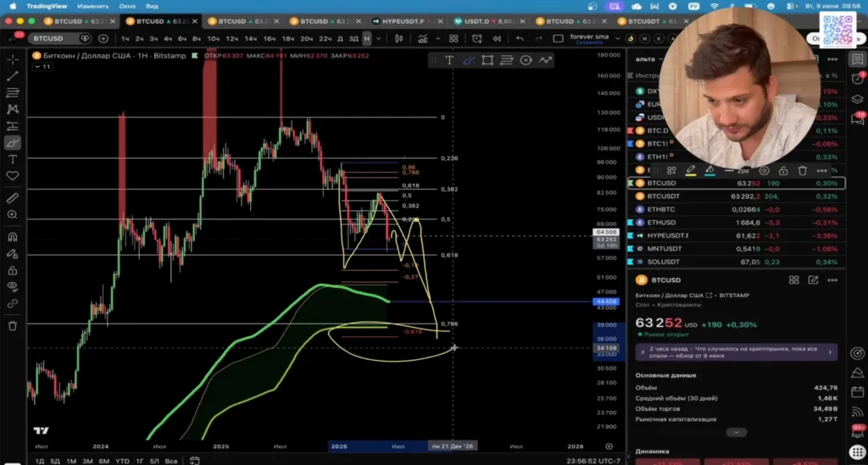Image resolution: width=868 pixels, height=465 pixels.
Task: Open three-dots more menu beside BTCUSD details
Action: coord(832,280)
